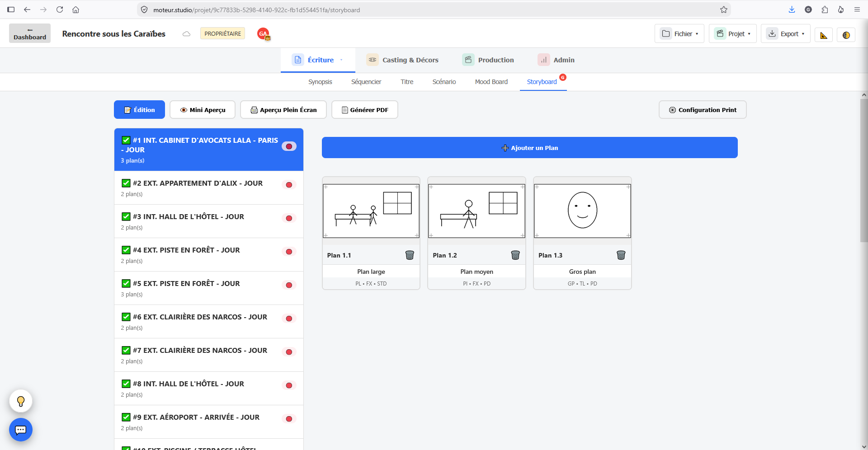Screen dimensions: 868x450
Task: Open the GA user avatar
Action: click(263, 34)
